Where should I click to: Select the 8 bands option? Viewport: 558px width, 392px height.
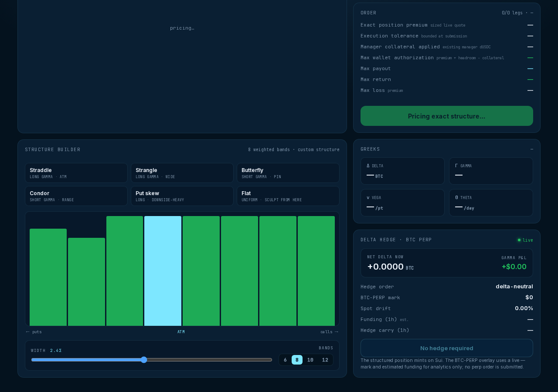(297, 360)
